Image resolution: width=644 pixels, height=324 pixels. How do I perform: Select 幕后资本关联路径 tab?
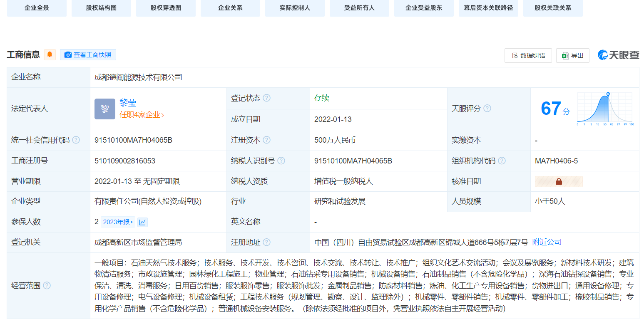coord(488,8)
